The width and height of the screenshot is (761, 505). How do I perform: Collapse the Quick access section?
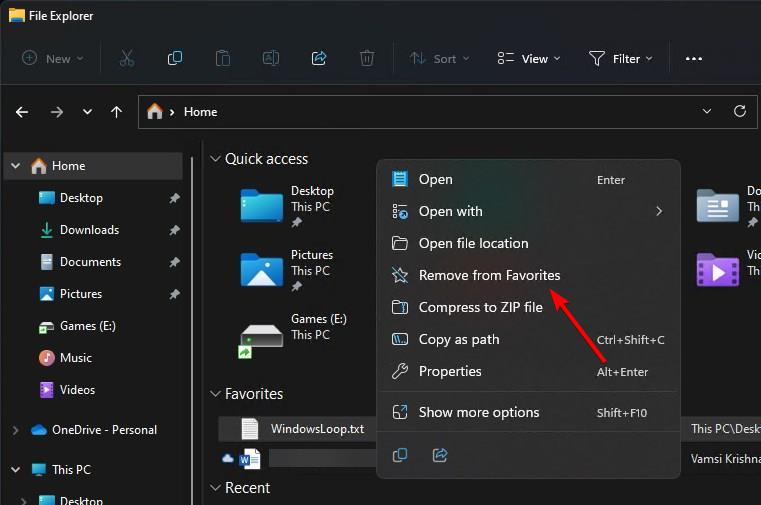point(215,159)
